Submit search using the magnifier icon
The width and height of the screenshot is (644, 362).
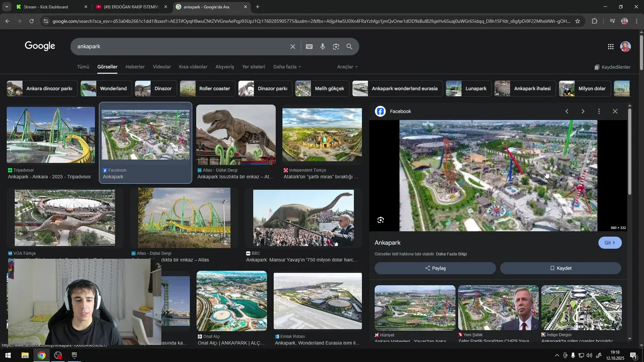pos(349,46)
